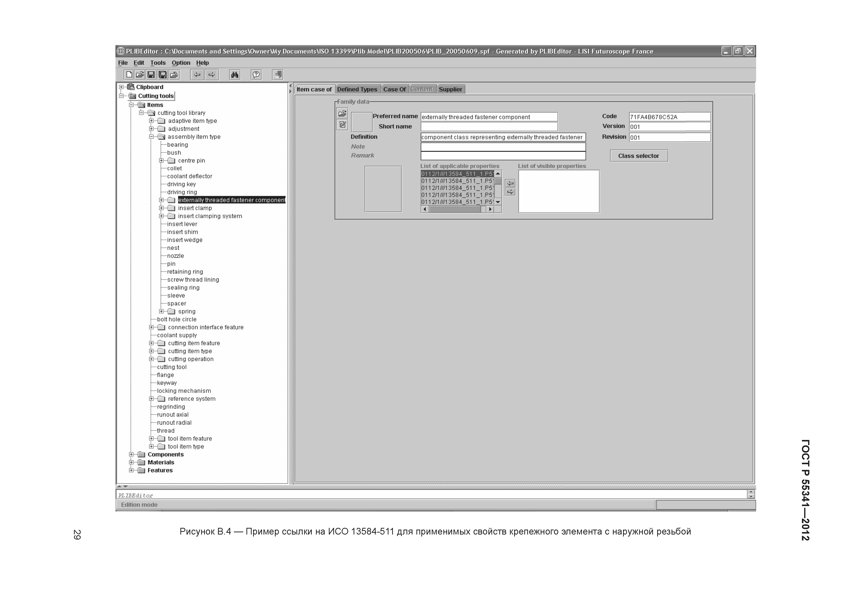868x614 pixels.
Task: Click the Open file toolbar icon
Action: pyautogui.click(x=140, y=75)
